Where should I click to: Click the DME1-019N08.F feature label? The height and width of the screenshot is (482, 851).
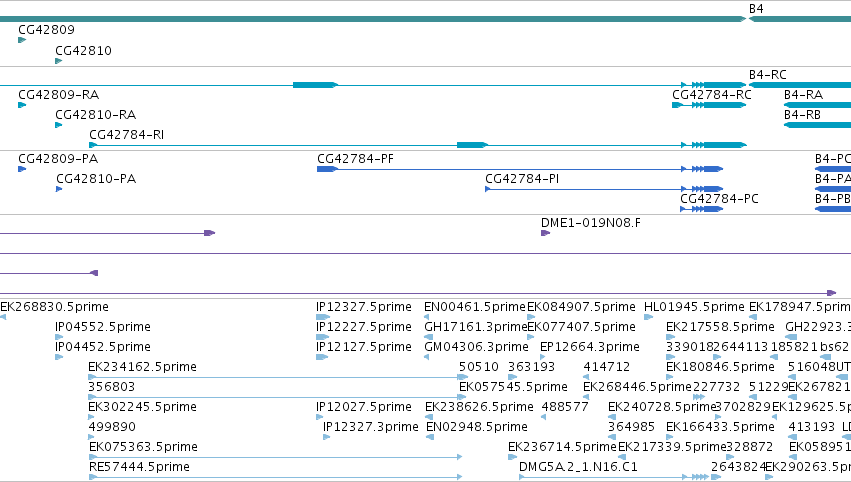click(590, 223)
